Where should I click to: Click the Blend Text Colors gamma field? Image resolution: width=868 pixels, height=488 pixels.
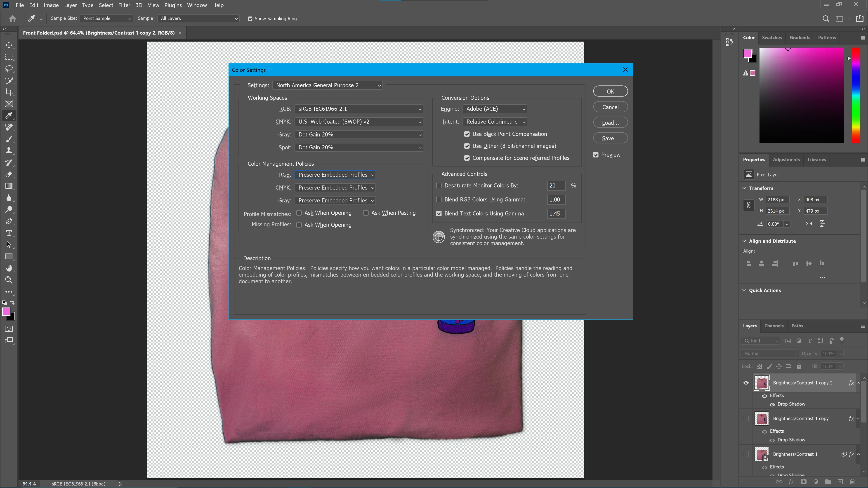point(556,213)
